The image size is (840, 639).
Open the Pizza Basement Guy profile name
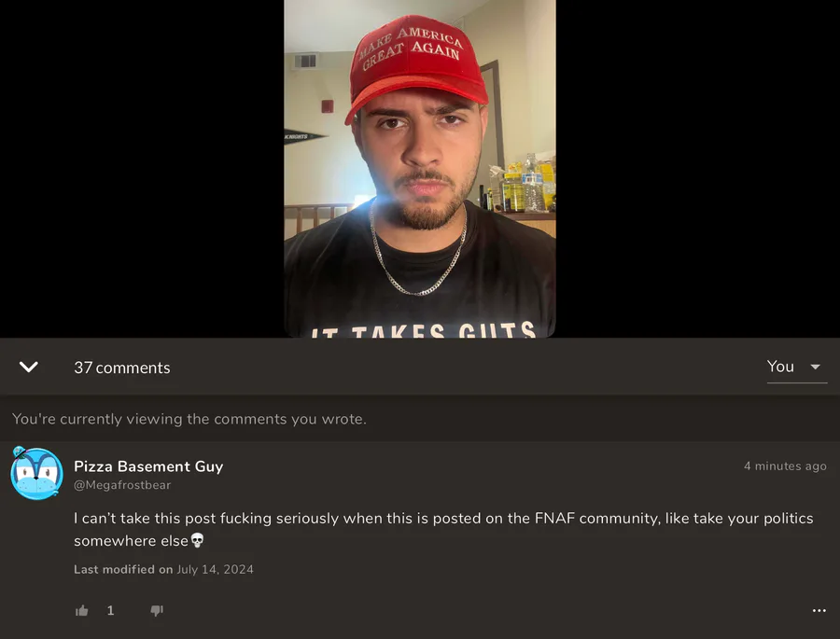148,466
